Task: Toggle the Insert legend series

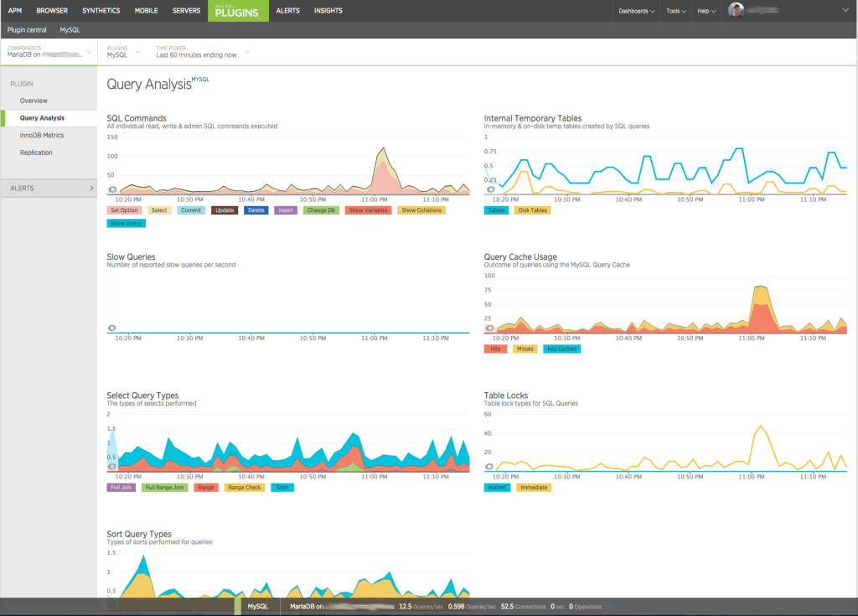Action: click(286, 210)
